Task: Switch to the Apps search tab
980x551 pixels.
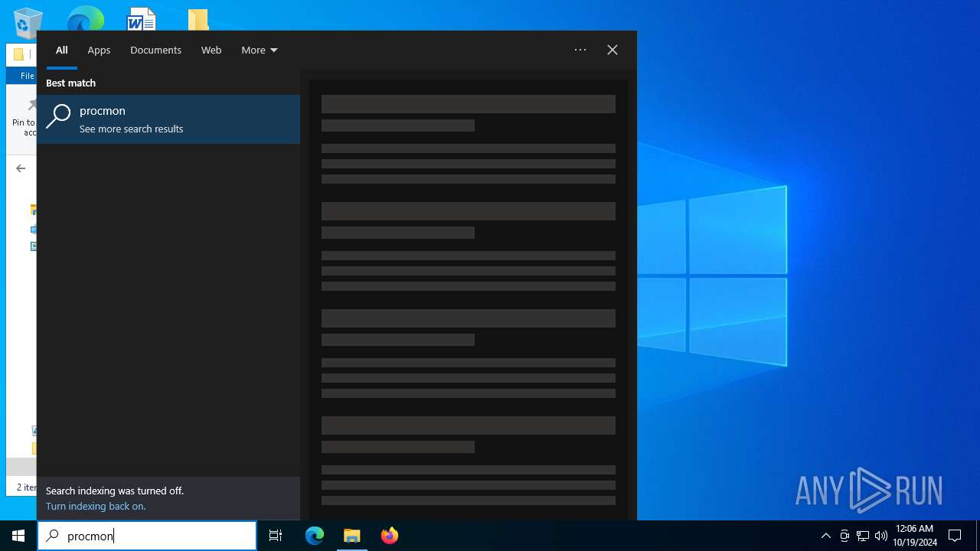Action: 99,50
